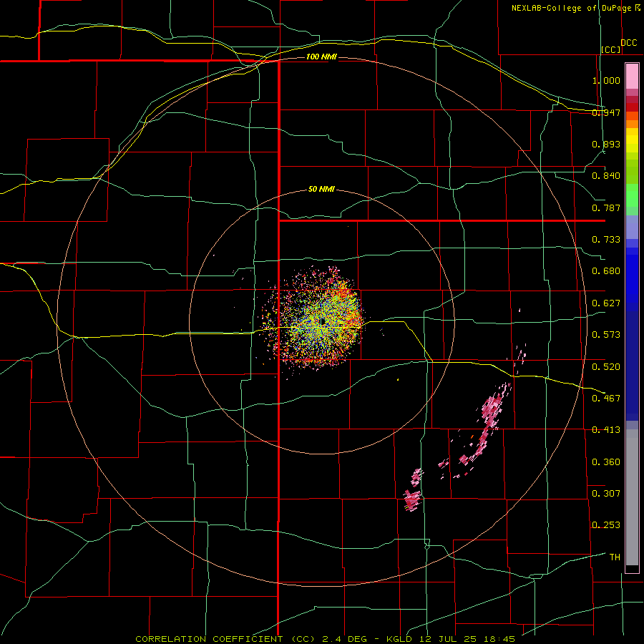The width and height of the screenshot is (644, 644).
Task: Click the 2.4 DEG elevation text
Action: coord(344,639)
